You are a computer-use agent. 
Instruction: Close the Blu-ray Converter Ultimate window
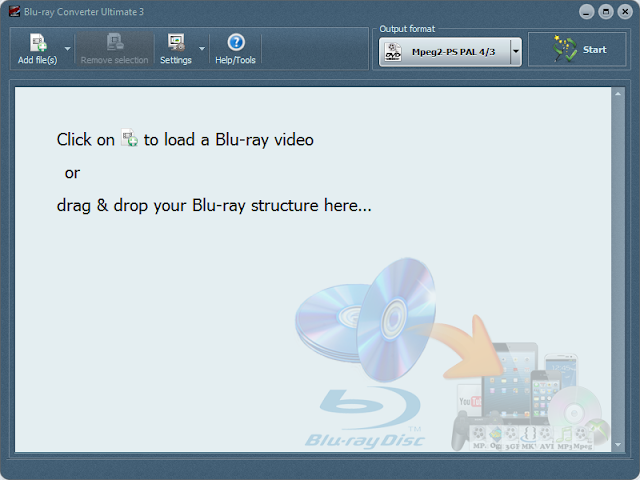625,12
